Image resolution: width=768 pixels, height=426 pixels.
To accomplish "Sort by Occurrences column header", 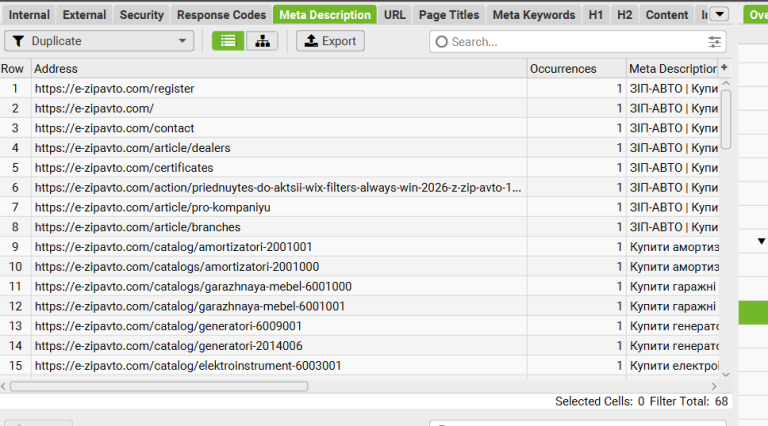I will (576, 69).
